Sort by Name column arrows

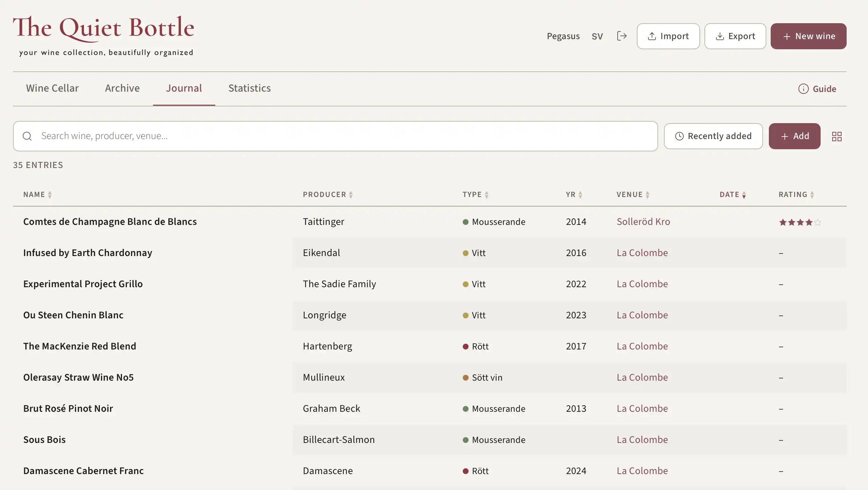pos(50,195)
